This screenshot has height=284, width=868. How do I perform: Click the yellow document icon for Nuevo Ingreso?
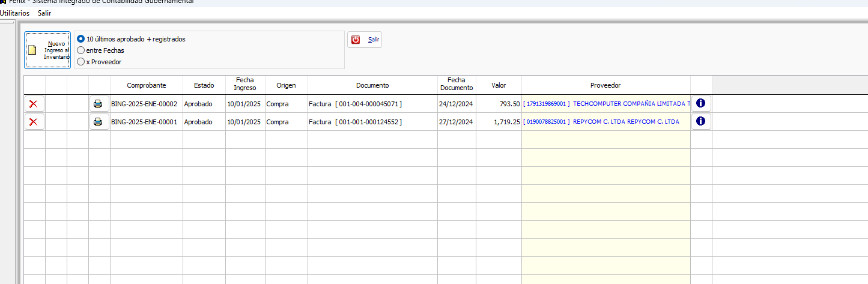pyautogui.click(x=33, y=50)
